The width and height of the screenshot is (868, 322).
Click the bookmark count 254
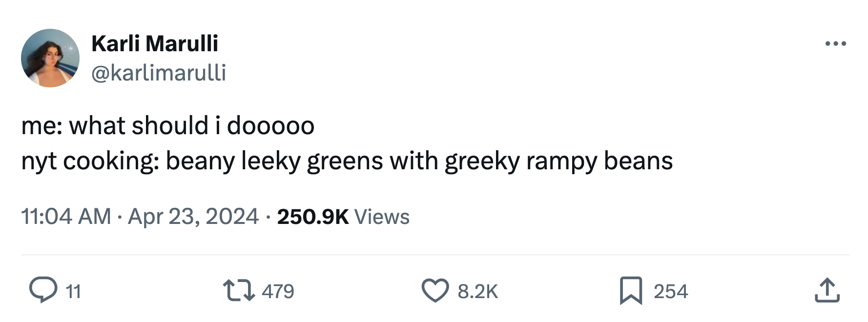(671, 291)
